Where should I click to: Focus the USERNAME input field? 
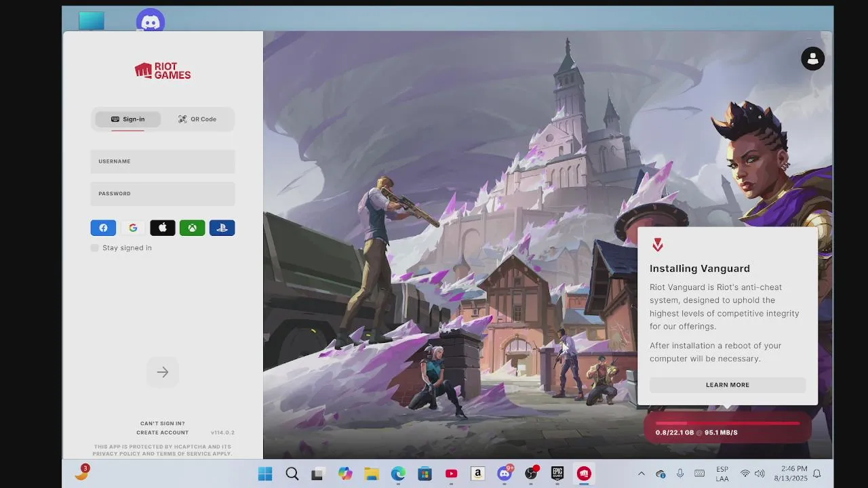click(163, 161)
